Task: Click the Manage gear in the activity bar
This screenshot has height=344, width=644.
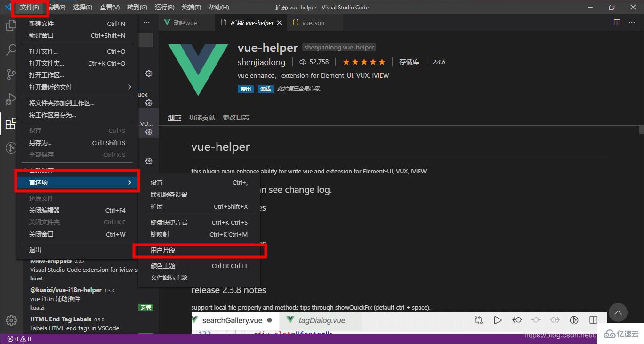Action: [11, 320]
